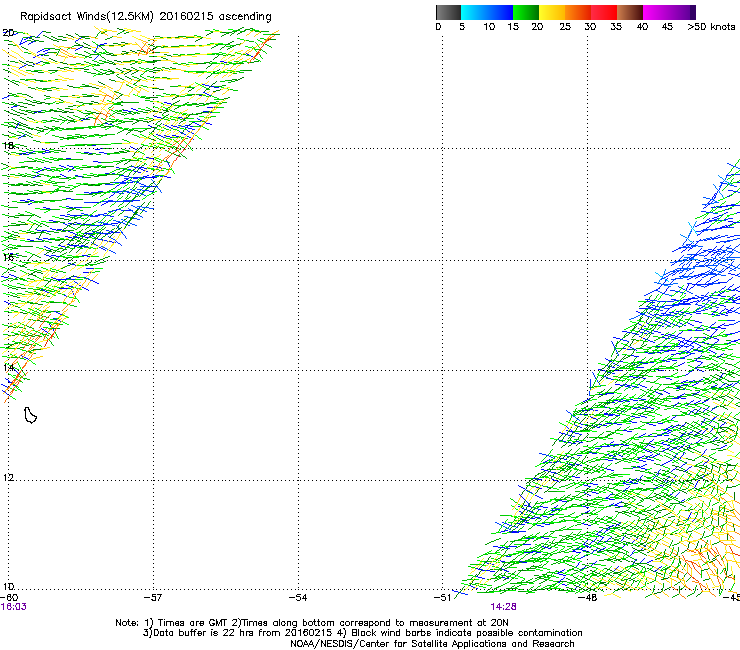Click the '-57' longitude label

(x=153, y=598)
